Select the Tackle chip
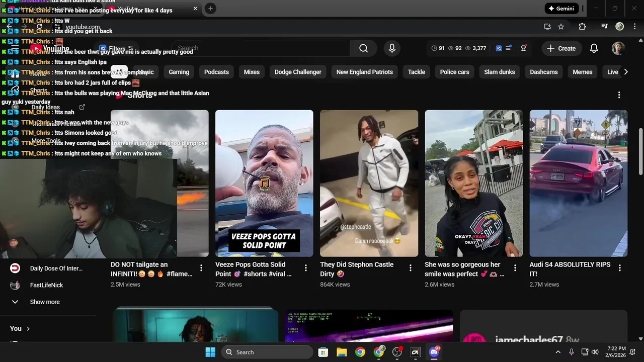Screen dimensions: 644x362 [416, 72]
